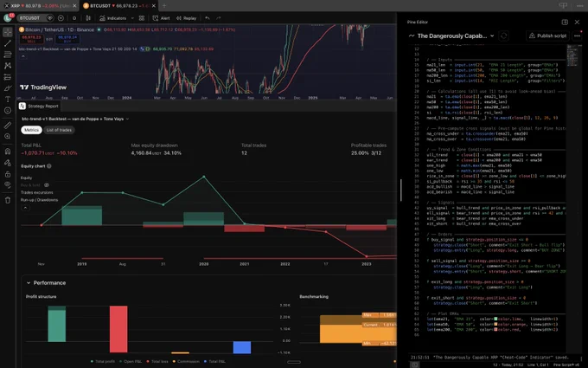
Task: Click the orange color swatch on line 64
Action: [495, 324]
